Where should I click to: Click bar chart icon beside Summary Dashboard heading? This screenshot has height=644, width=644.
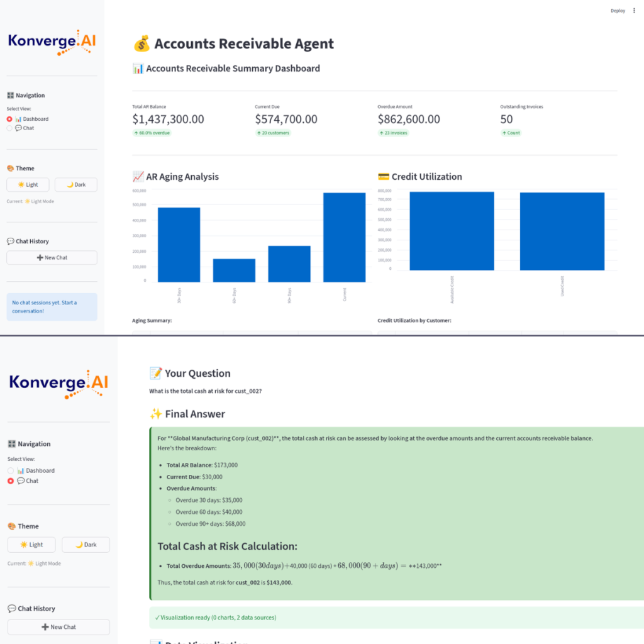pyautogui.click(x=138, y=69)
